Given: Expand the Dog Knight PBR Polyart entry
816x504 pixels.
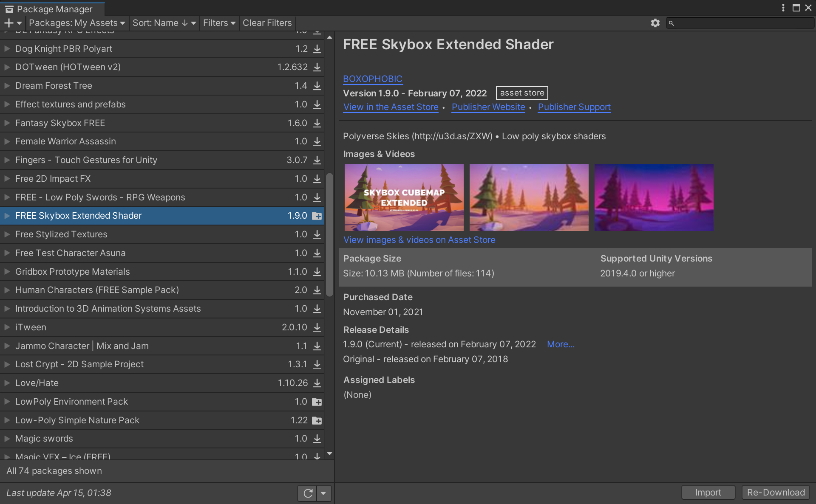Looking at the screenshot, I should point(7,49).
